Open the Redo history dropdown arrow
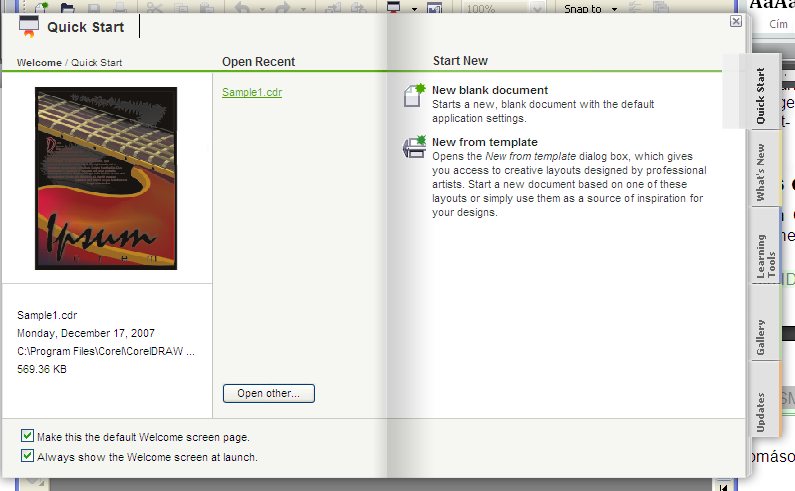Image resolution: width=795 pixels, height=491 pixels. pos(303,9)
